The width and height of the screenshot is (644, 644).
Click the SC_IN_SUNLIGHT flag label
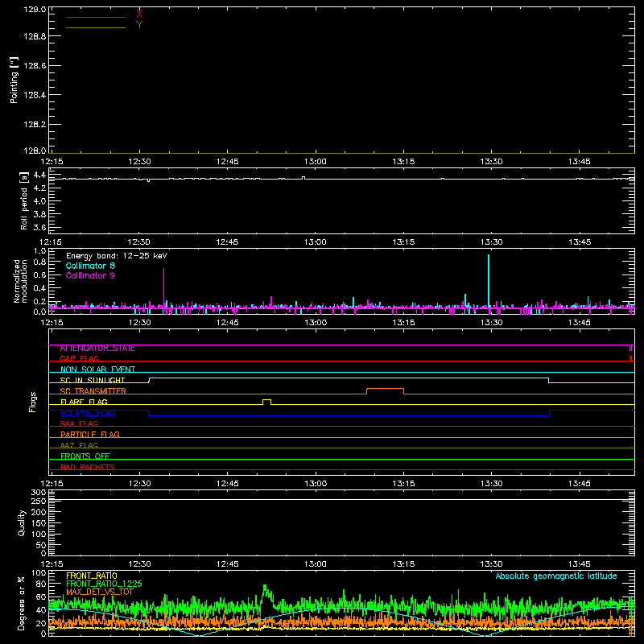[x=93, y=380]
